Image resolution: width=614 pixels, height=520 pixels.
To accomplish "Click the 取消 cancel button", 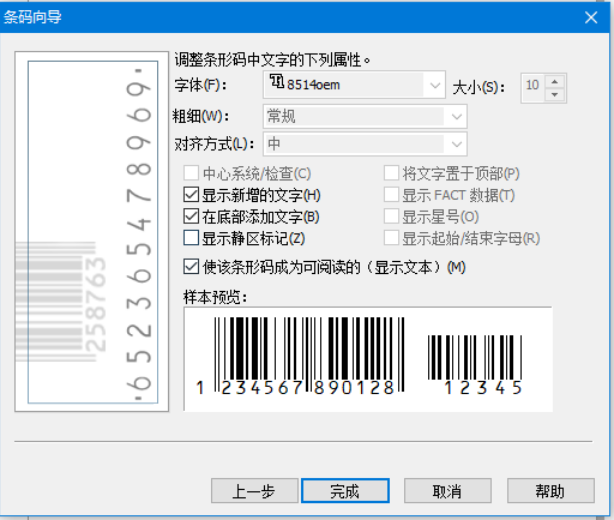I will pyautogui.click(x=448, y=491).
